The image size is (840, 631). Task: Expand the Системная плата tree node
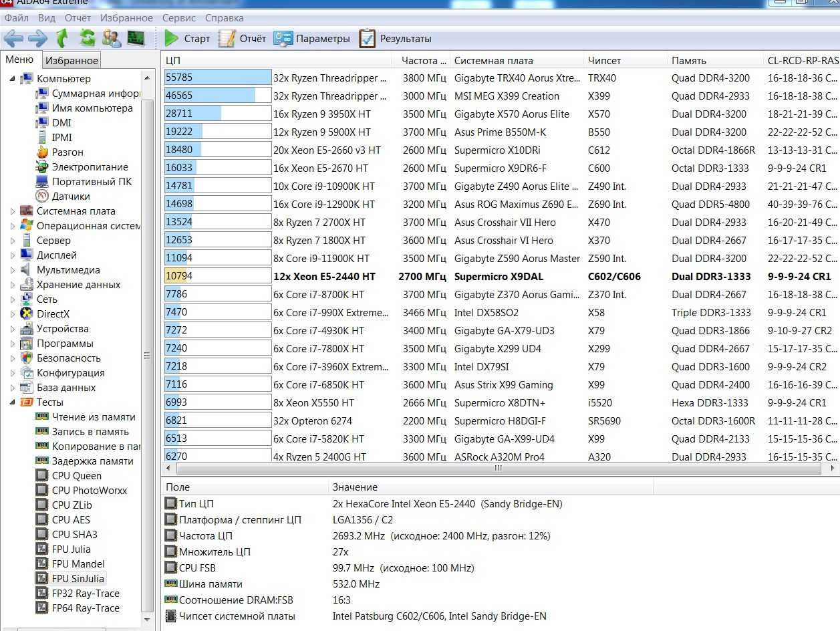[x=13, y=211]
